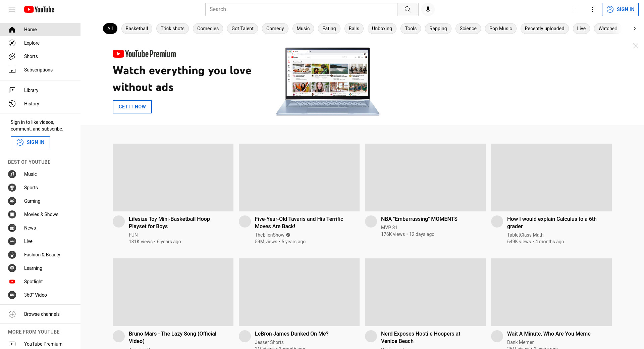Open the three-dot settings menu
The width and height of the screenshot is (644, 349).
point(593,9)
